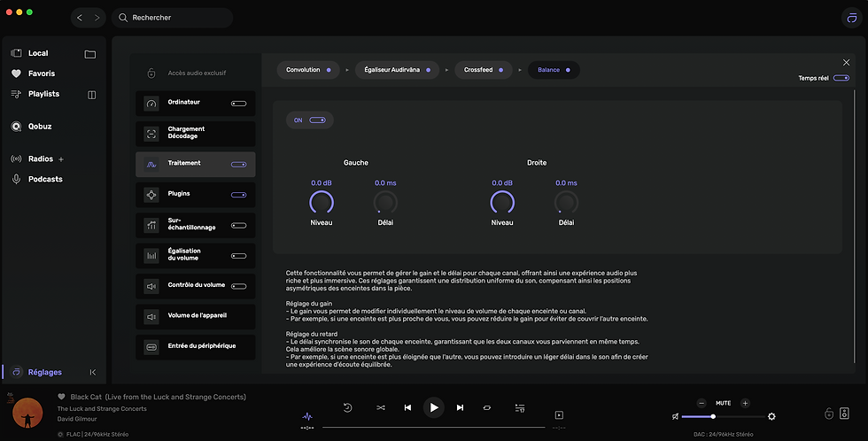The image size is (868, 441).
Task: Click the waveform icon near the progress bar
Action: pos(307,416)
